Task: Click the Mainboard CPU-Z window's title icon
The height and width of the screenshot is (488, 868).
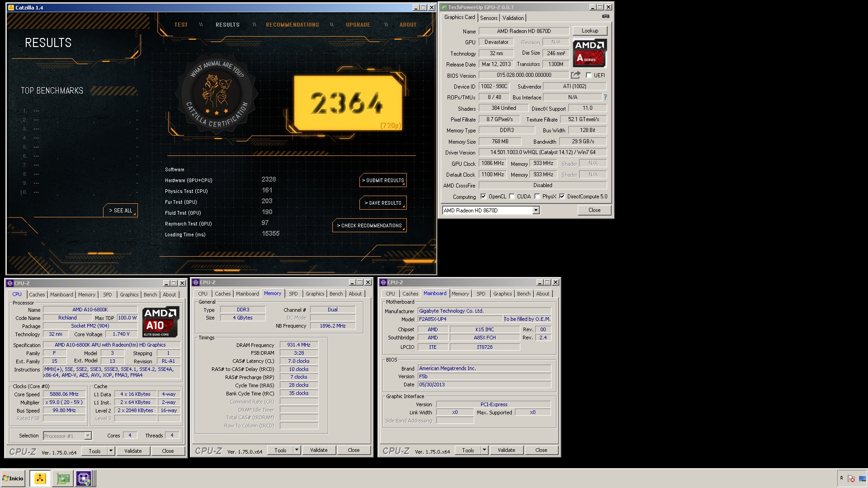Action: click(383, 282)
